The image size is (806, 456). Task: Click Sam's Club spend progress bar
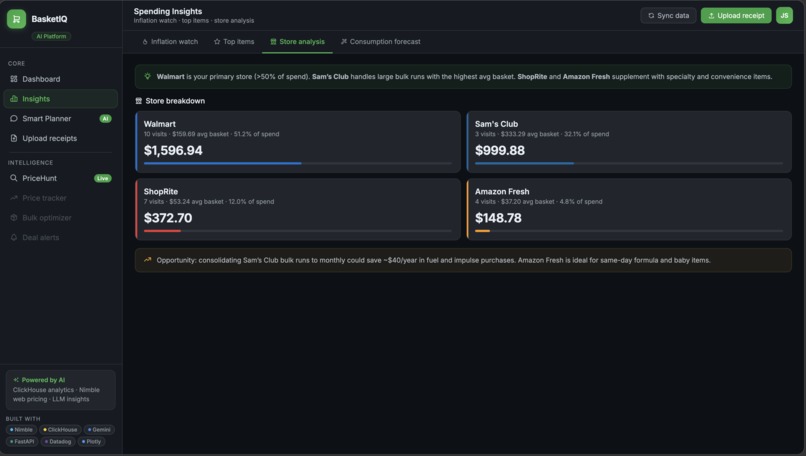(x=629, y=163)
